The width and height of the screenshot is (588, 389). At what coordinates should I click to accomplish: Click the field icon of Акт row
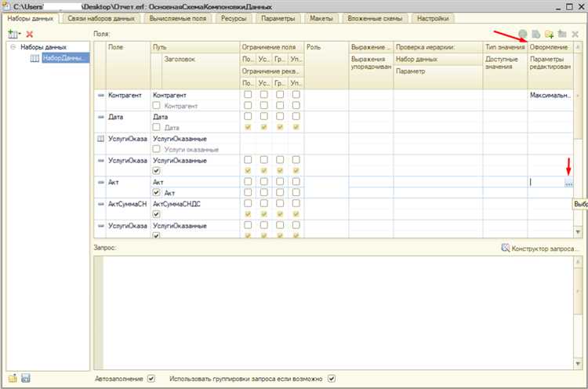coord(100,182)
